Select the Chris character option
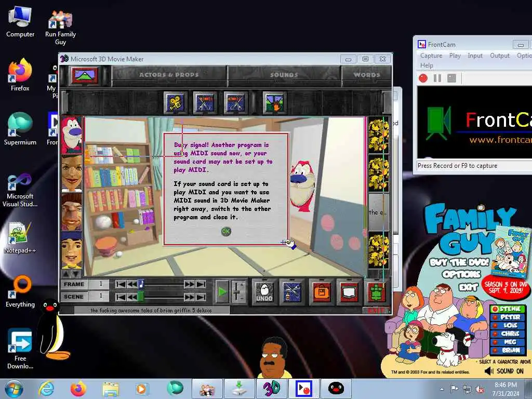 click(508, 334)
